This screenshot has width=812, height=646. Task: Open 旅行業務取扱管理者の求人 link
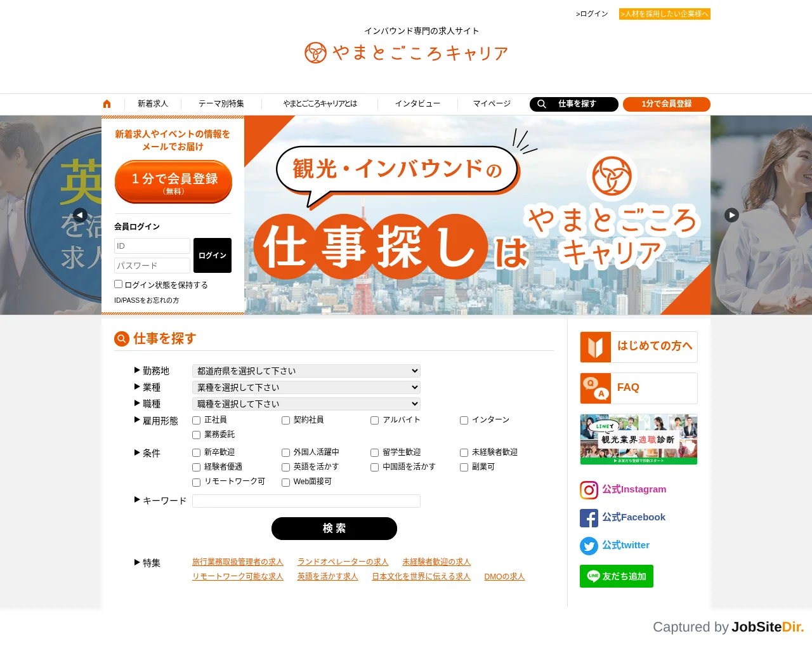click(238, 562)
